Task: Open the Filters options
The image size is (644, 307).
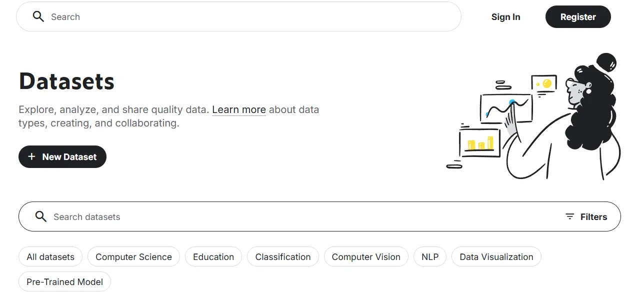Action: 586,216
